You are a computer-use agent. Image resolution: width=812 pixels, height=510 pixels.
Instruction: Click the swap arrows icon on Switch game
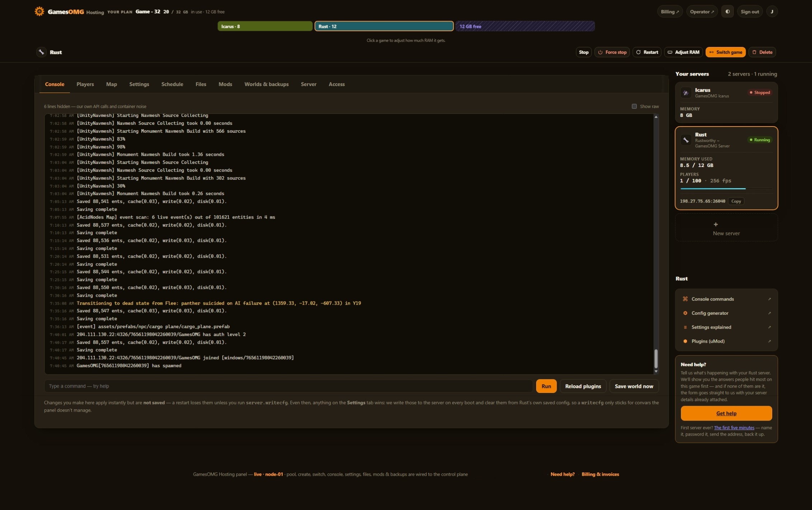711,52
